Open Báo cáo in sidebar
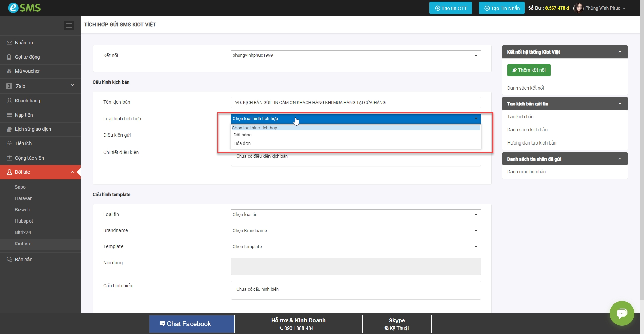 click(23, 260)
